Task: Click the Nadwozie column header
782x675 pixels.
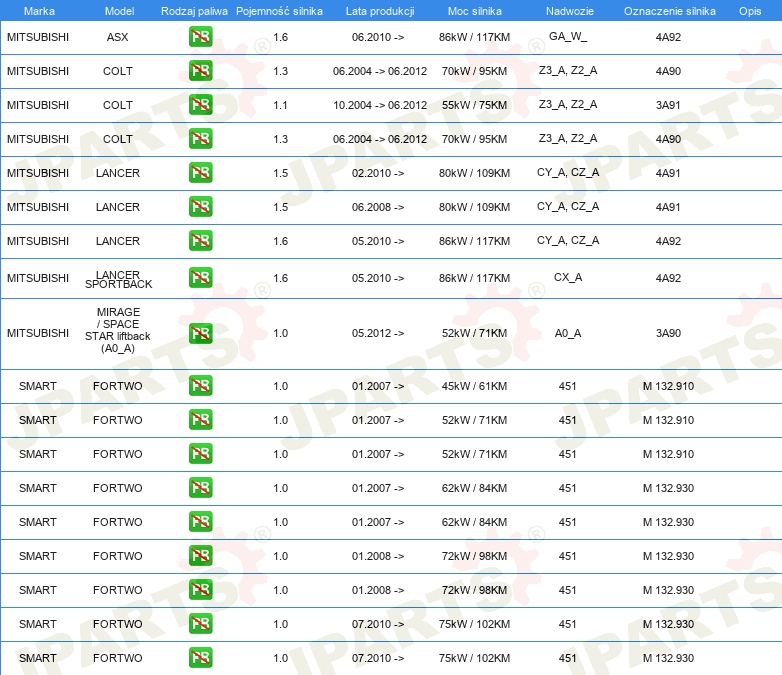Action: click(567, 10)
